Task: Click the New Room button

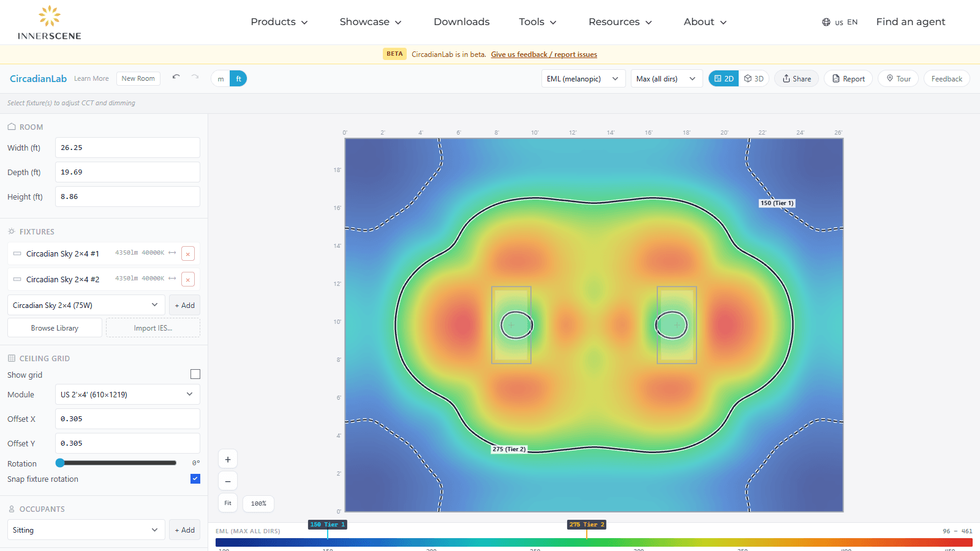Action: [x=138, y=78]
